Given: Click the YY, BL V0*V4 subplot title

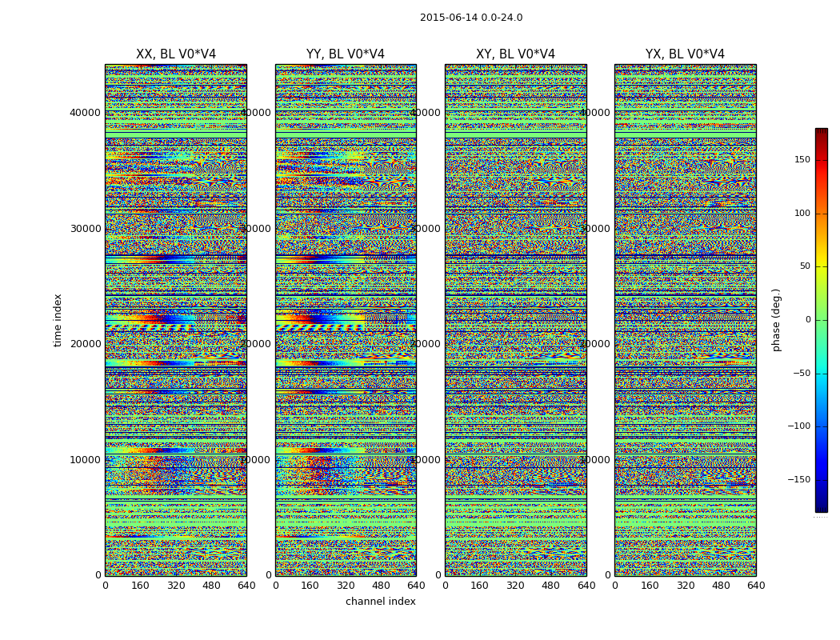Looking at the screenshot, I should pos(346,54).
